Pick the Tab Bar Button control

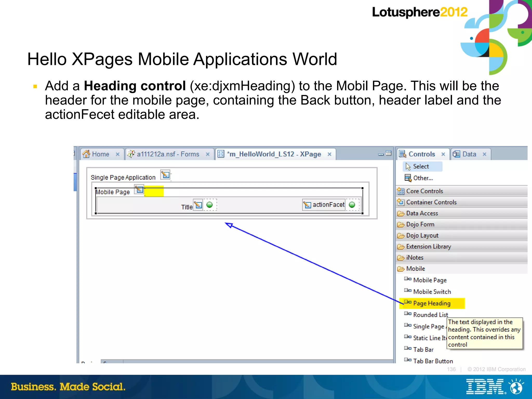(429, 361)
